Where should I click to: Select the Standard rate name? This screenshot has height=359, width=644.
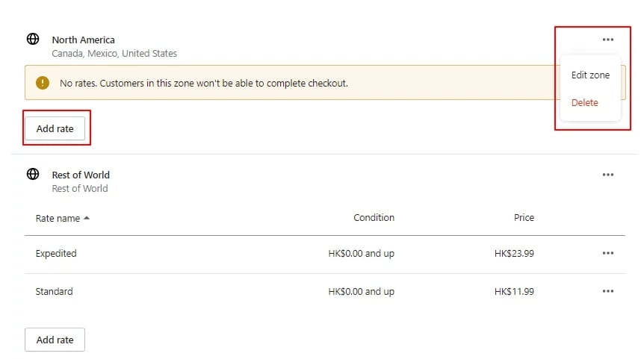54,291
